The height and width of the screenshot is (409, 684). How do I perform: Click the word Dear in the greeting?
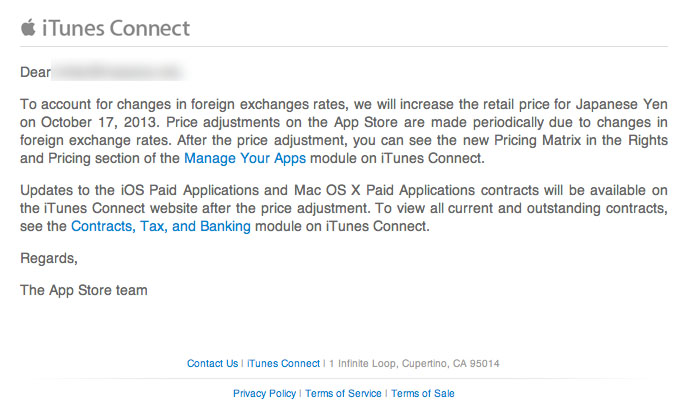click(35, 72)
